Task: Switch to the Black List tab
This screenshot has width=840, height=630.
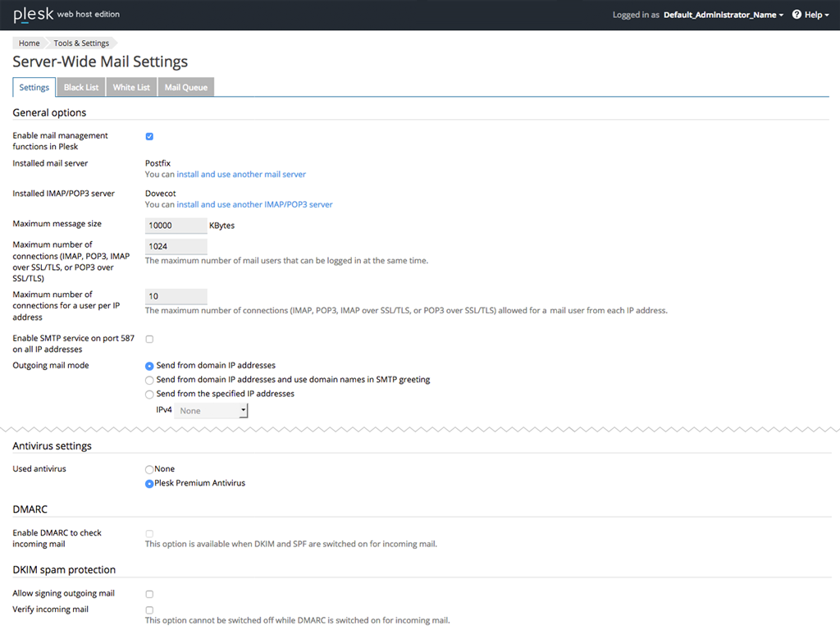Action: 81,88
